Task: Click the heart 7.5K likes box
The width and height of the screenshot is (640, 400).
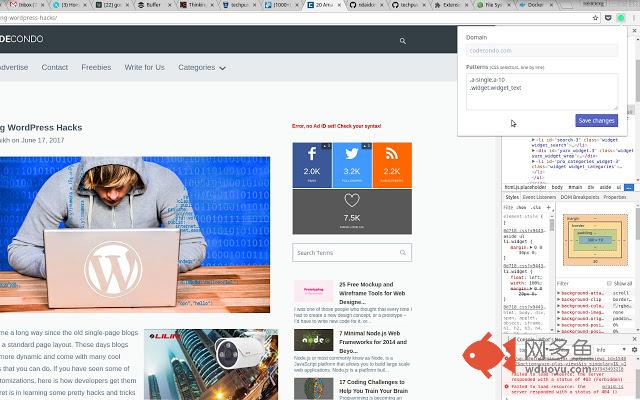Action: [x=352, y=211]
